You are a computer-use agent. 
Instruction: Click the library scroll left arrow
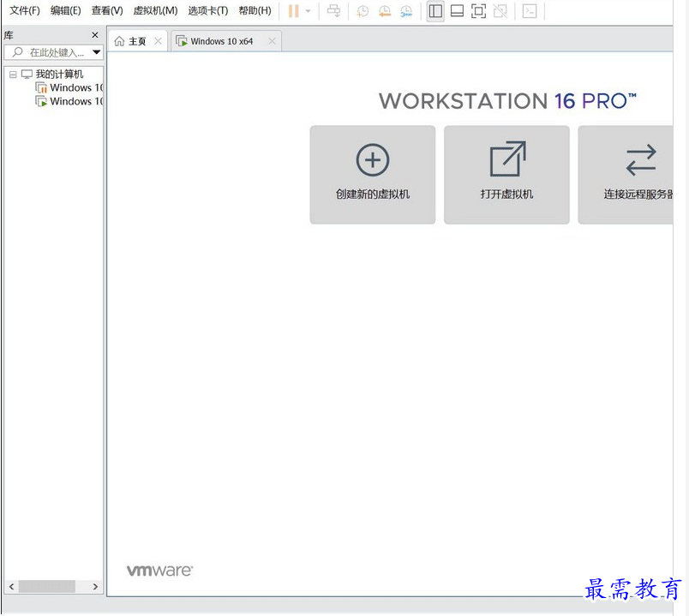click(11, 587)
